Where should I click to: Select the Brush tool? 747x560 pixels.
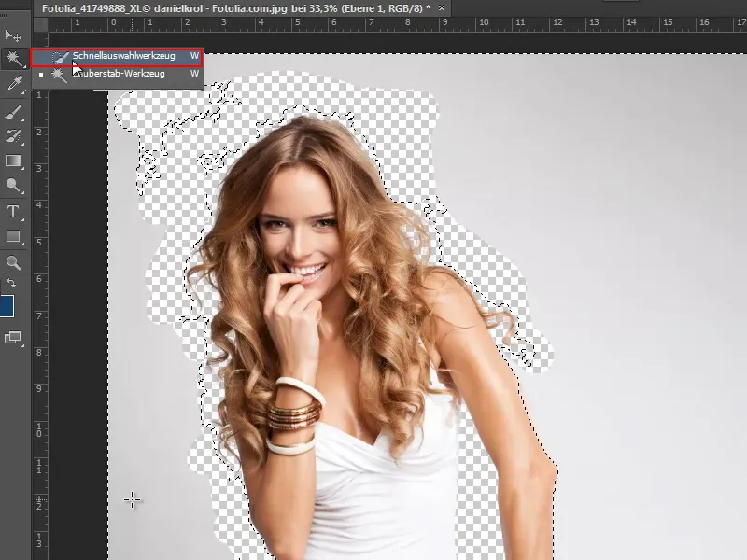(x=13, y=112)
